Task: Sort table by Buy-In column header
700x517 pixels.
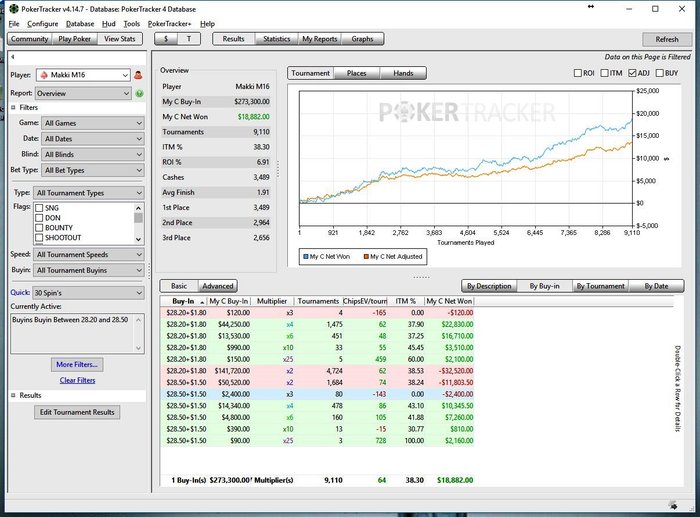Action: [183, 301]
